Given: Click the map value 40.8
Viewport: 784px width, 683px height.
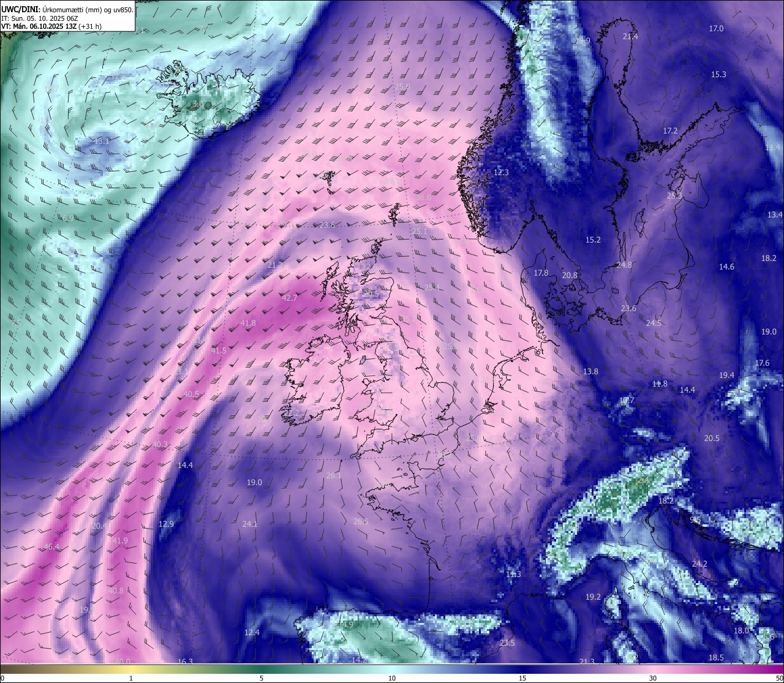Looking at the screenshot, I should [115, 591].
